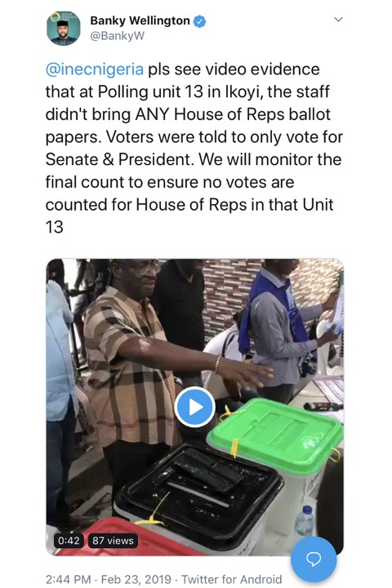Screen dimensions: 392x588
Task: Click the Twitter for Android source link
Action: [231, 579]
